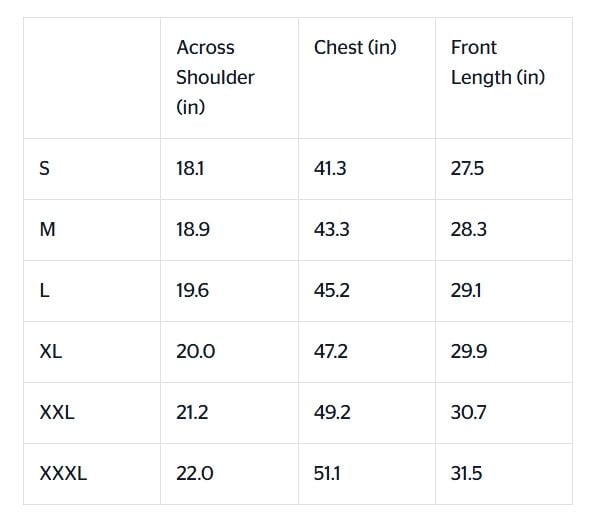Viewport: 601px width, 527px height.
Task: Click the 49.2 chest value for XXL
Action: point(332,412)
